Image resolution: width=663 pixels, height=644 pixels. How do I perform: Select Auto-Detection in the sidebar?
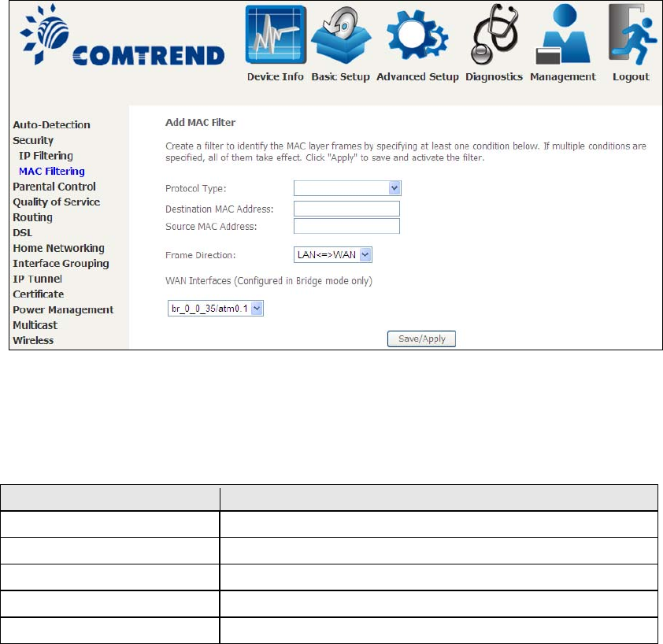pyautogui.click(x=52, y=124)
